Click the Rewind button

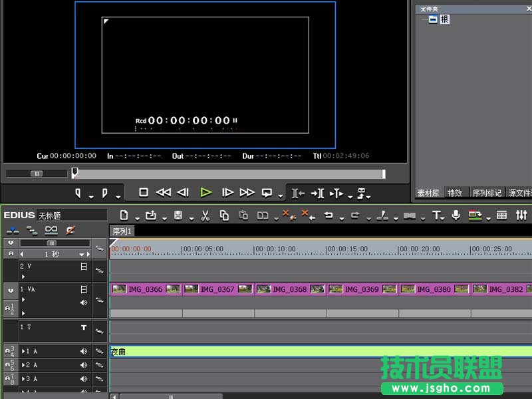(x=163, y=193)
